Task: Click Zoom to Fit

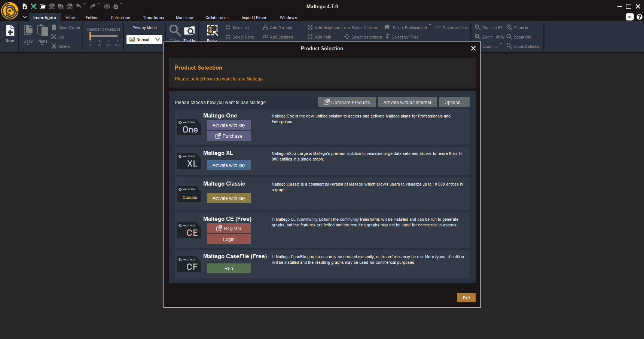Action: [489, 28]
